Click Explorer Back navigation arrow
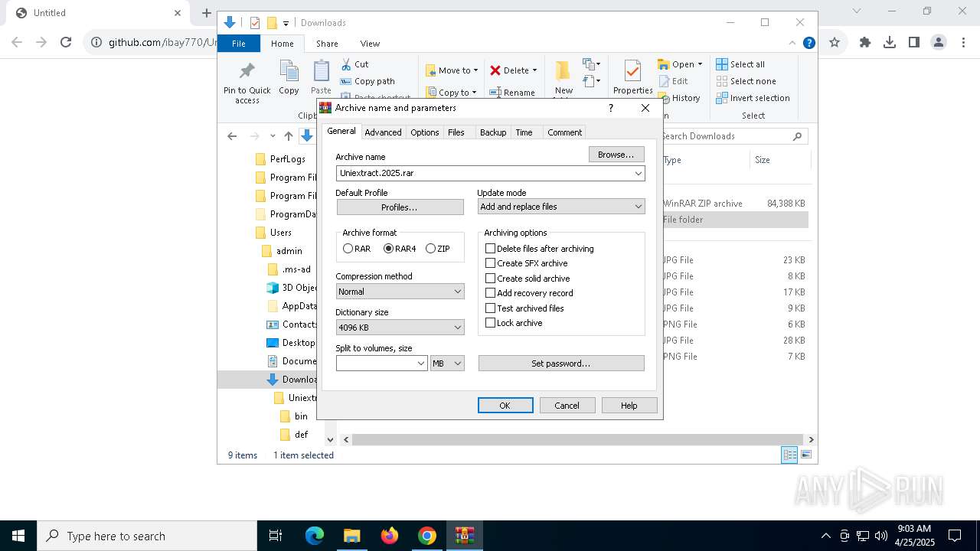Image resolution: width=980 pixels, height=551 pixels. 232,136
